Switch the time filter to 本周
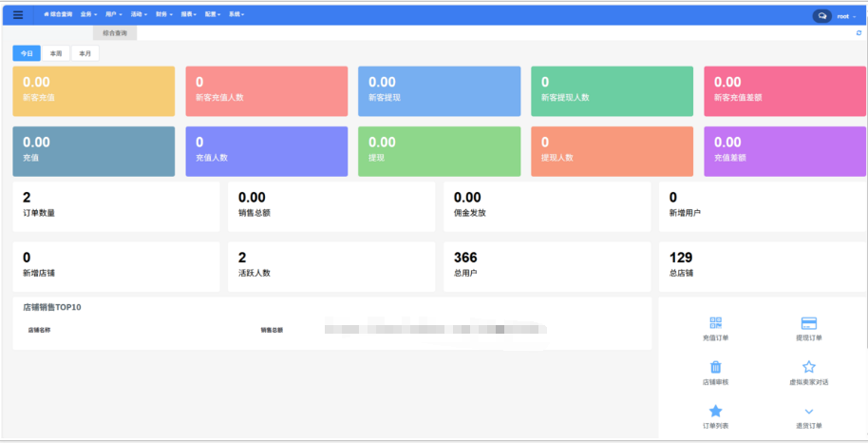The image size is (868, 443). coord(56,53)
